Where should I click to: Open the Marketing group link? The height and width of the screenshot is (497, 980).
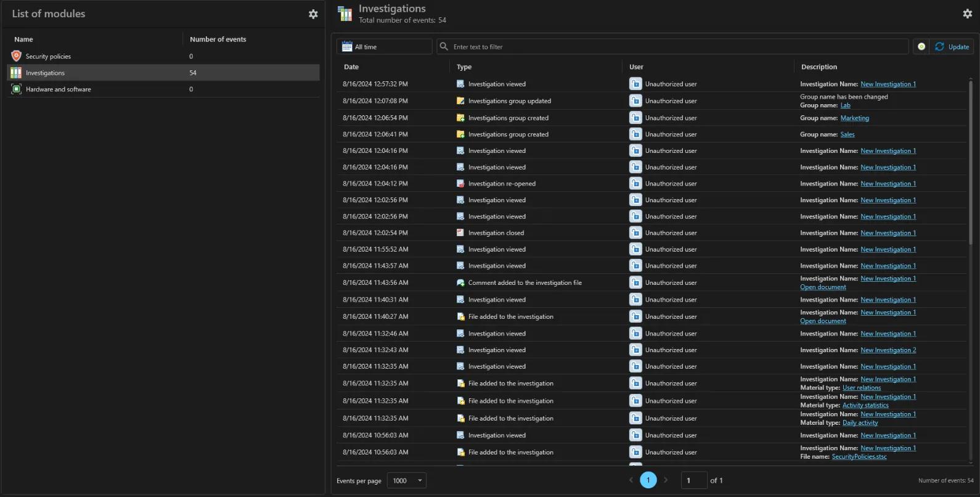click(855, 118)
